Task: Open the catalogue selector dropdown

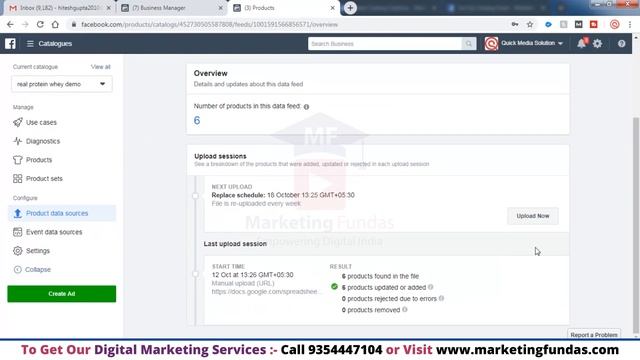Action: pos(62,84)
